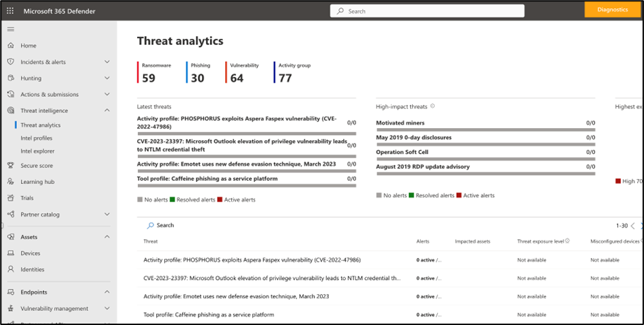
Task: Collapse the navigation hamburger menu
Action: coord(11,29)
